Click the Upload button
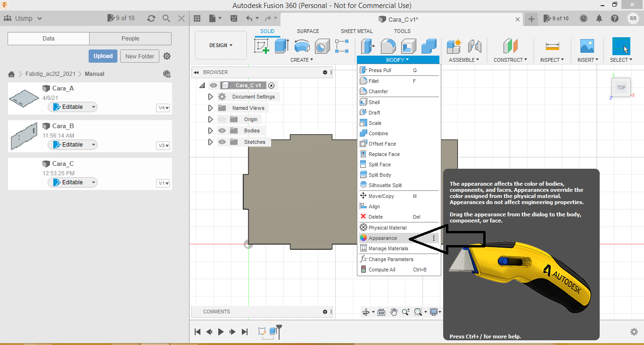This screenshot has height=345, width=644. 103,56
